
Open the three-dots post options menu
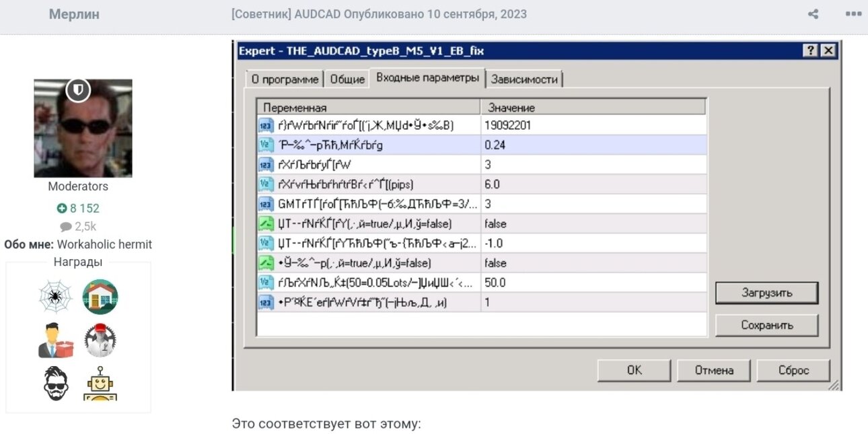pos(853,14)
